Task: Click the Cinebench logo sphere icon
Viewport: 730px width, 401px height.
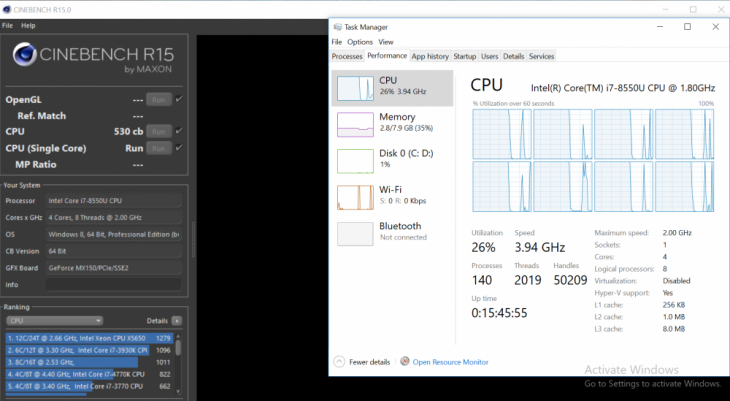Action: pos(24,54)
